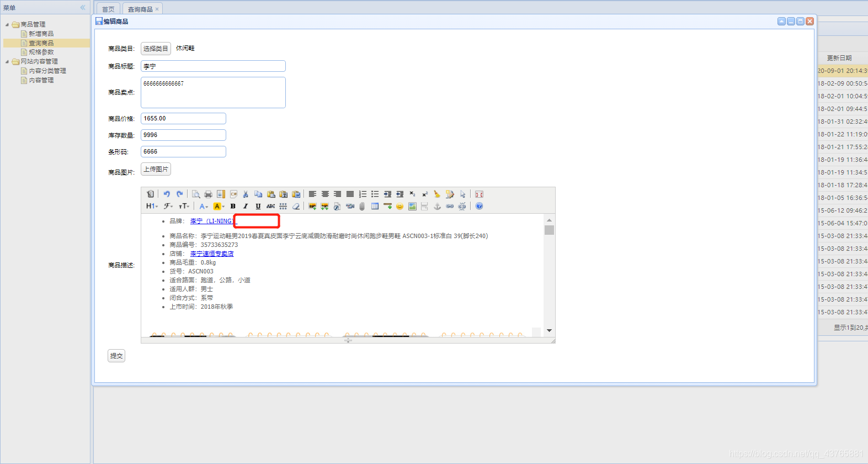Follow the 李宁（LI-NING） brand link
The image size is (868, 464).
[212, 221]
